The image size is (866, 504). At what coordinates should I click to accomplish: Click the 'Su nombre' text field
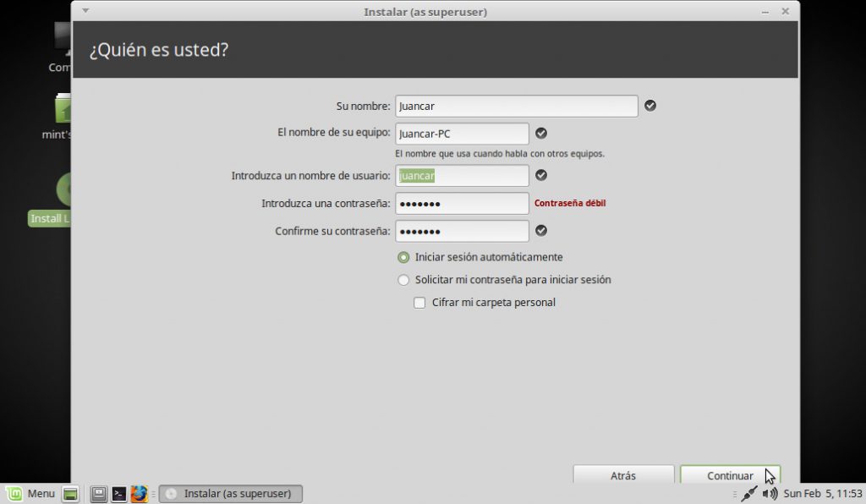(516, 106)
